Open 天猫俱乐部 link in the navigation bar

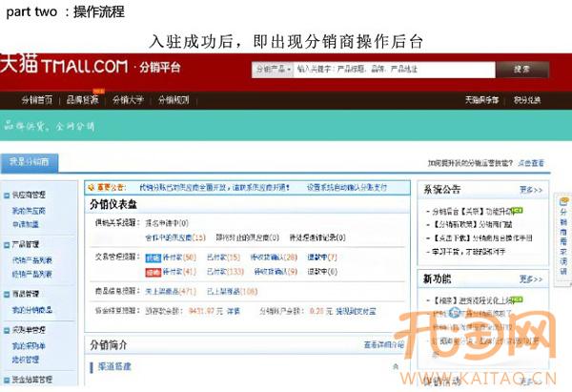(481, 99)
